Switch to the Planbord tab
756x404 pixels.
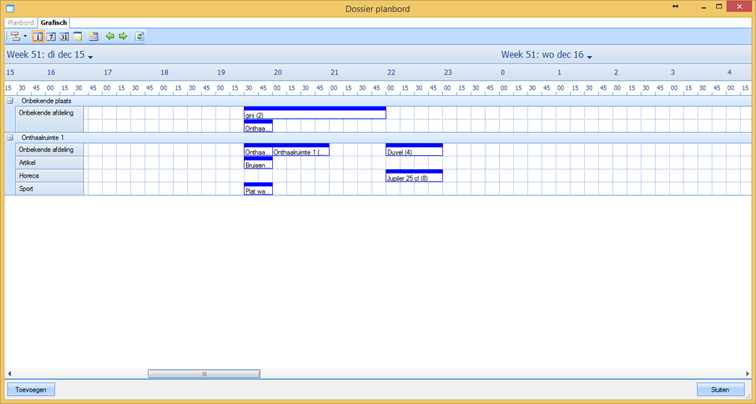(21, 22)
